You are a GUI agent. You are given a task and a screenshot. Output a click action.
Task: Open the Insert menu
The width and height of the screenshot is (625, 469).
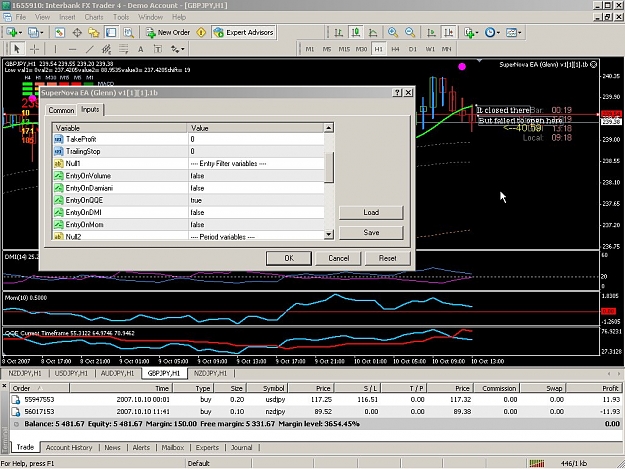point(67,17)
